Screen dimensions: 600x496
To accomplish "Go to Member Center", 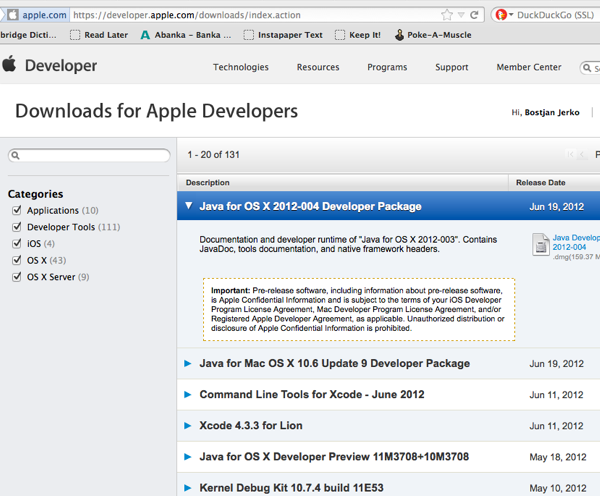I will point(529,67).
